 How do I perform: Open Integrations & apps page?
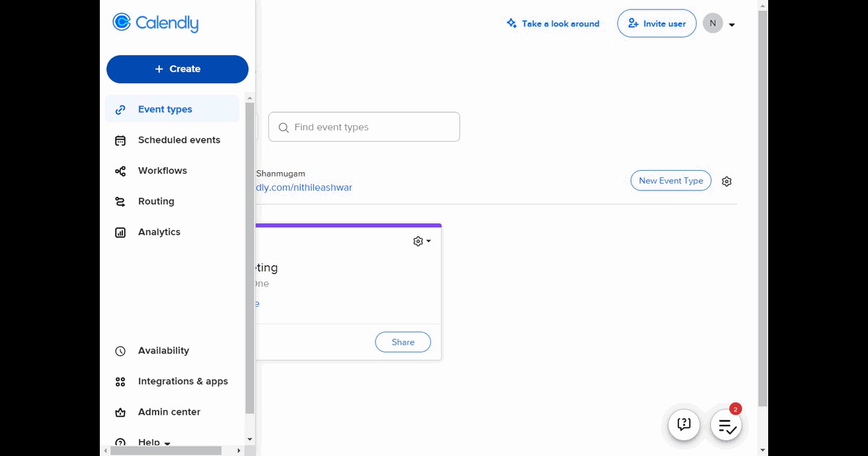click(x=172, y=381)
